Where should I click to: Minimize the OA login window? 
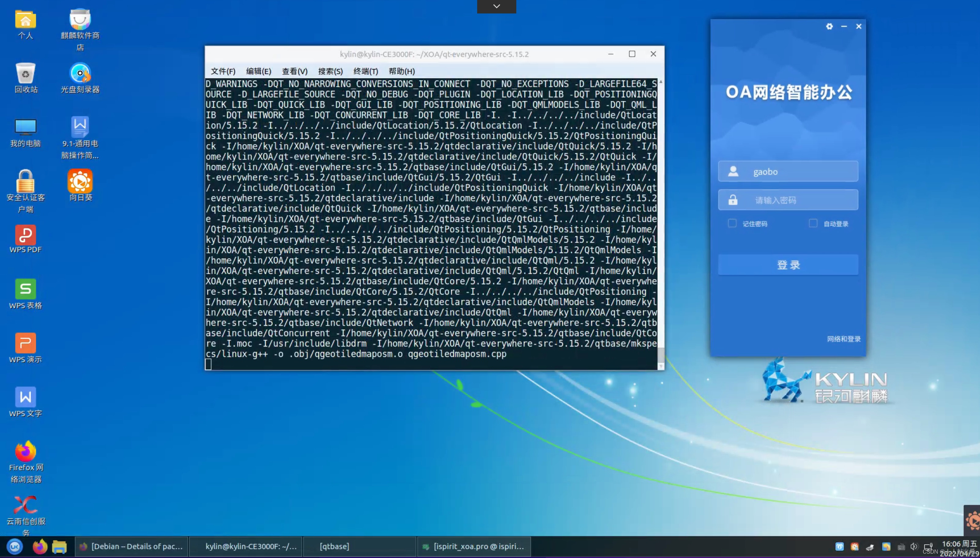click(844, 26)
